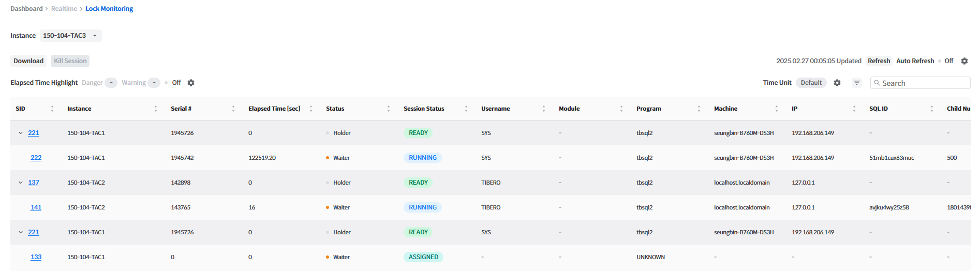Sort by Username column arrows

click(544, 109)
